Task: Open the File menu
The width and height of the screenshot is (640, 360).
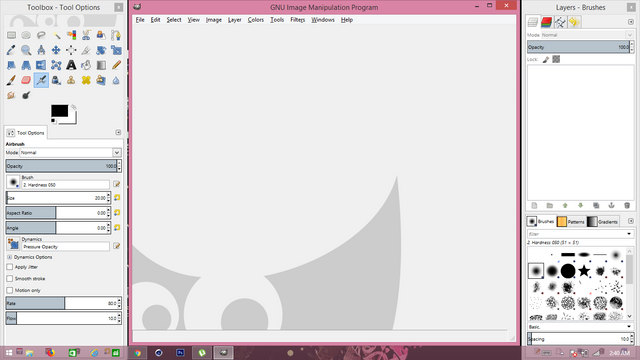Action: [x=140, y=20]
